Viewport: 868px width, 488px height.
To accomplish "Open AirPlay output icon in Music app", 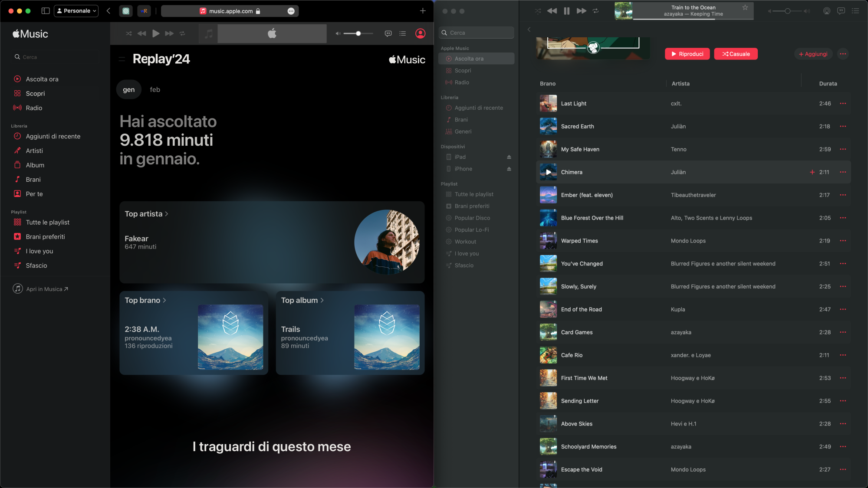I will tap(827, 11).
